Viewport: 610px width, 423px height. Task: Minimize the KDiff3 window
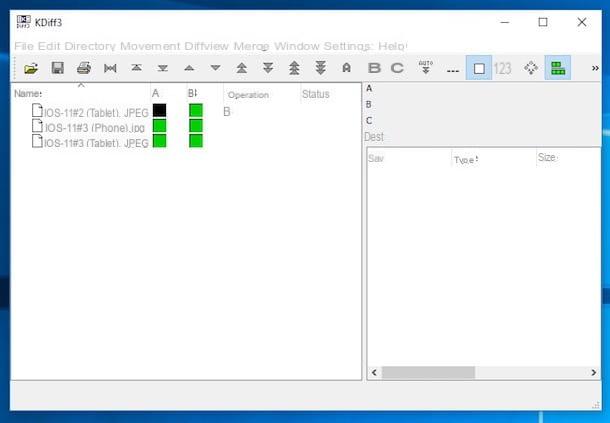(505, 23)
